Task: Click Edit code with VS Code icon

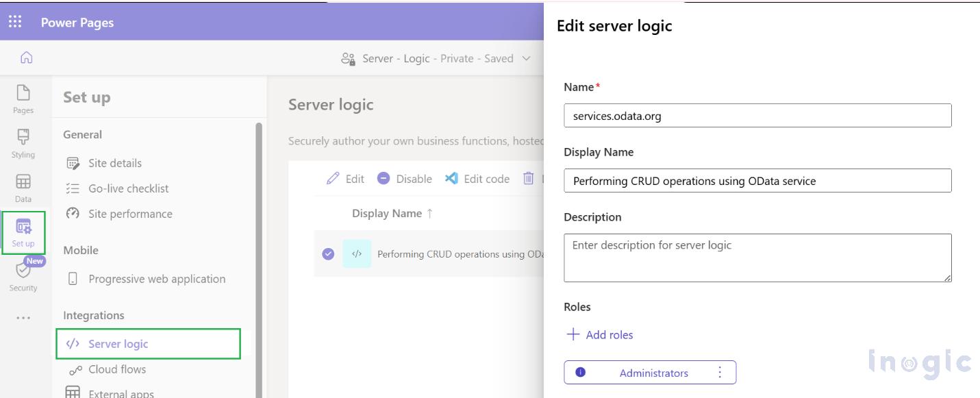Action: [477, 179]
